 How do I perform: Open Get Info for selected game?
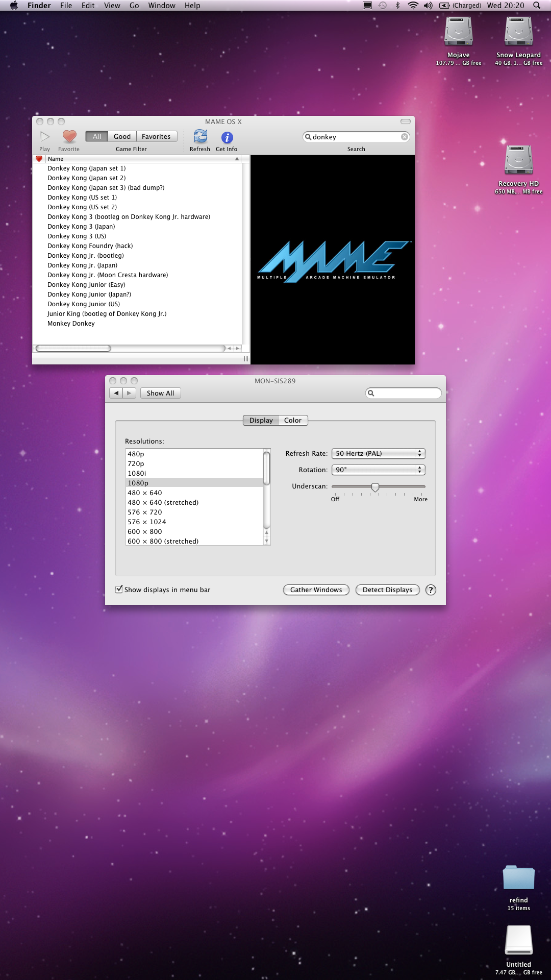227,137
